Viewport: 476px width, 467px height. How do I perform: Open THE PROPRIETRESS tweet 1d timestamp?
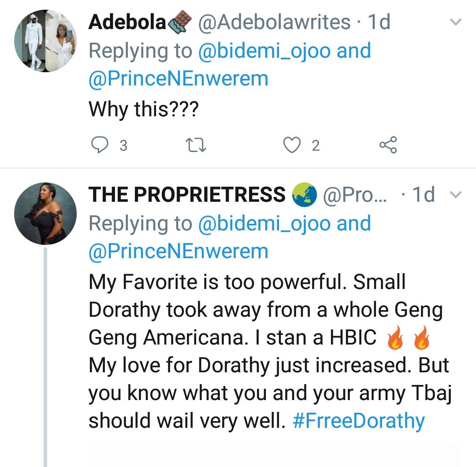pos(423,194)
